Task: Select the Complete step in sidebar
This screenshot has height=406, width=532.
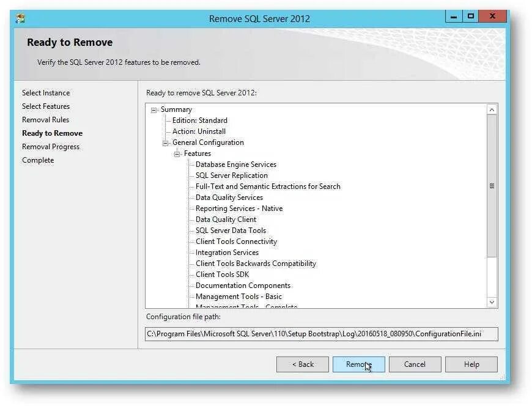Action: tap(38, 160)
